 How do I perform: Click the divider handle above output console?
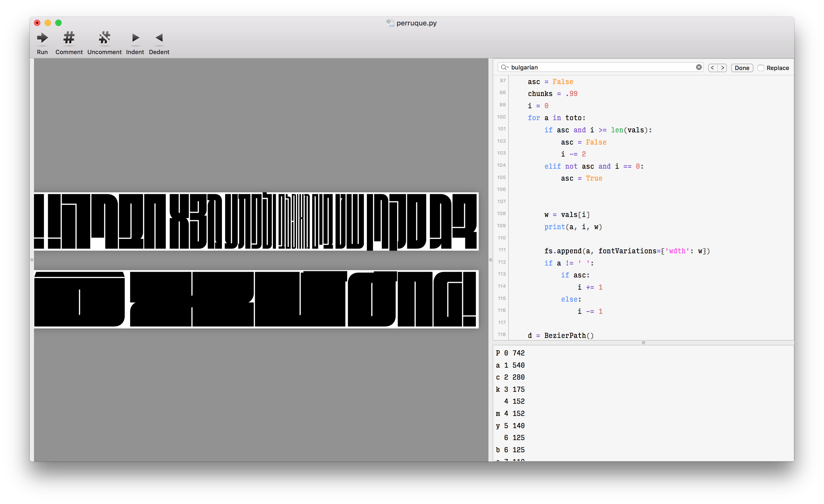click(643, 342)
